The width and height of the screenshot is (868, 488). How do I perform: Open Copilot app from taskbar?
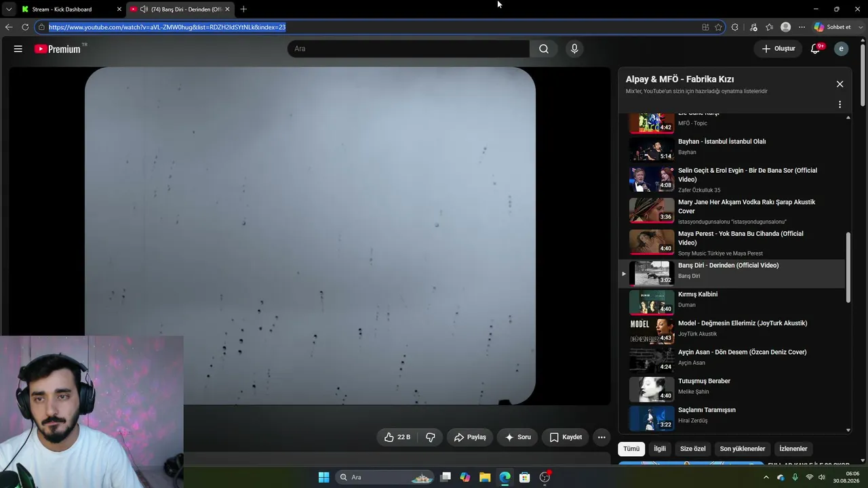tap(465, 477)
